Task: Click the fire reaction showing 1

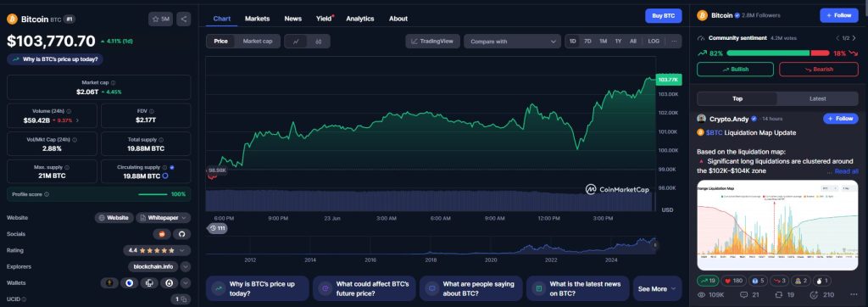Action: (822, 281)
